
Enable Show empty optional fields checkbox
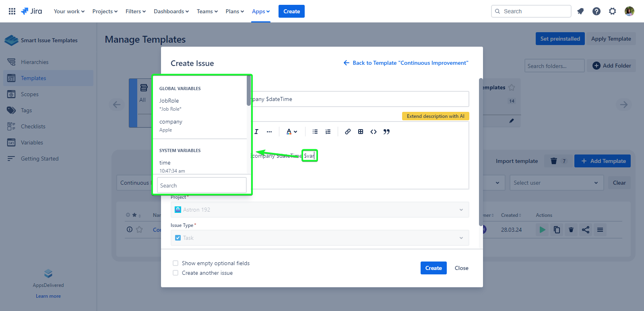click(x=175, y=263)
